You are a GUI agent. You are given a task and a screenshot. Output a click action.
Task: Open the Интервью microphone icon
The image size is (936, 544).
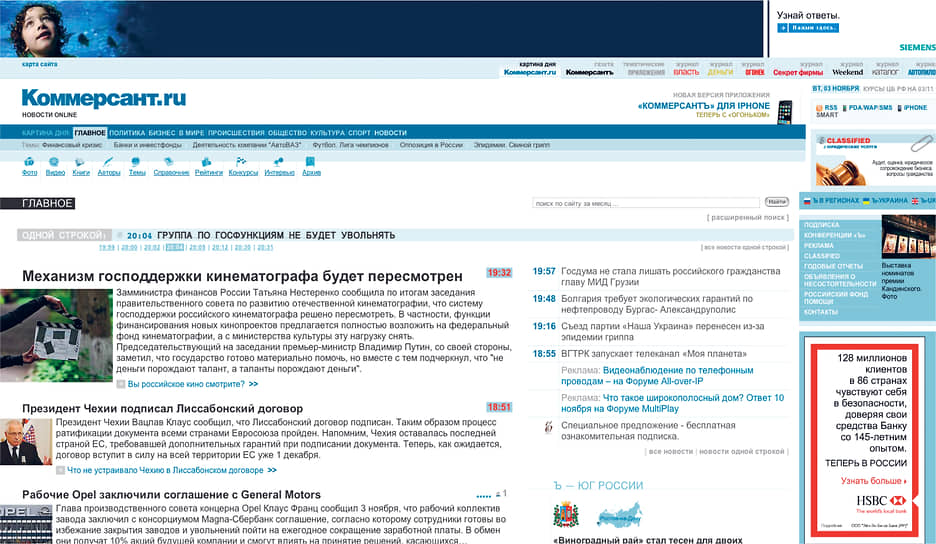pyautogui.click(x=278, y=162)
